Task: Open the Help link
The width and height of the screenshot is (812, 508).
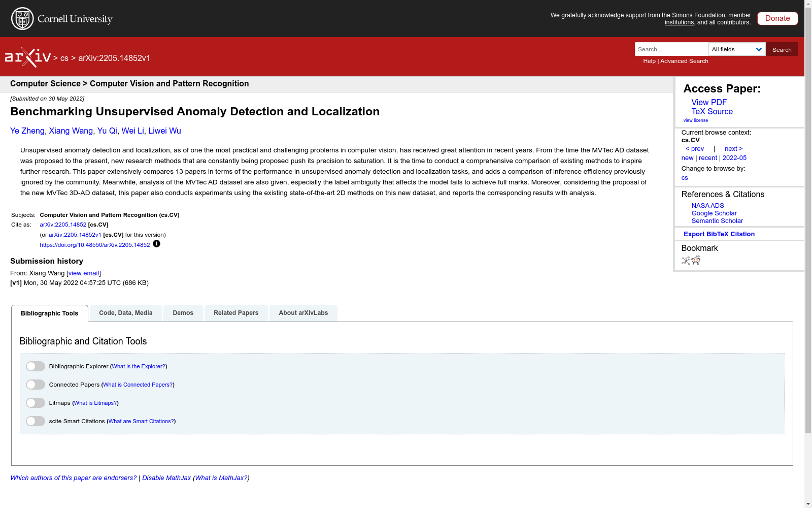Action: 649,61
